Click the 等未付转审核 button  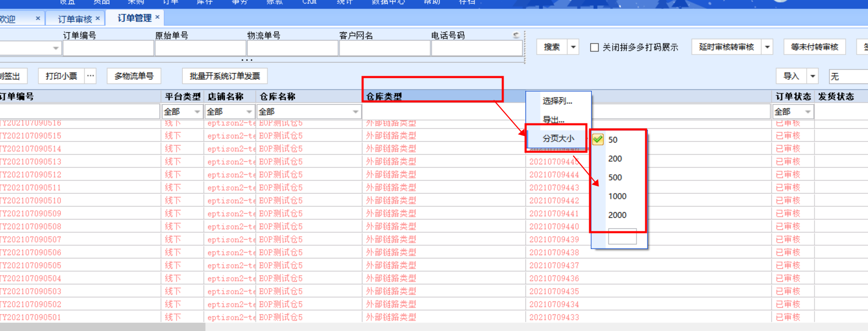coord(814,47)
